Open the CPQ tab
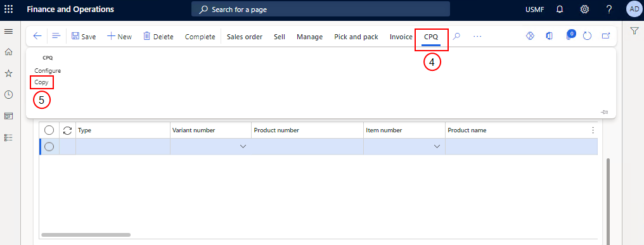This screenshot has width=644, height=245. pyautogui.click(x=431, y=37)
